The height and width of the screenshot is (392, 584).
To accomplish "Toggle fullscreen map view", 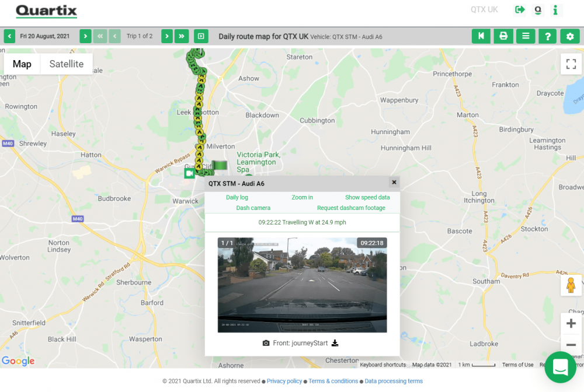I will coord(571,64).
